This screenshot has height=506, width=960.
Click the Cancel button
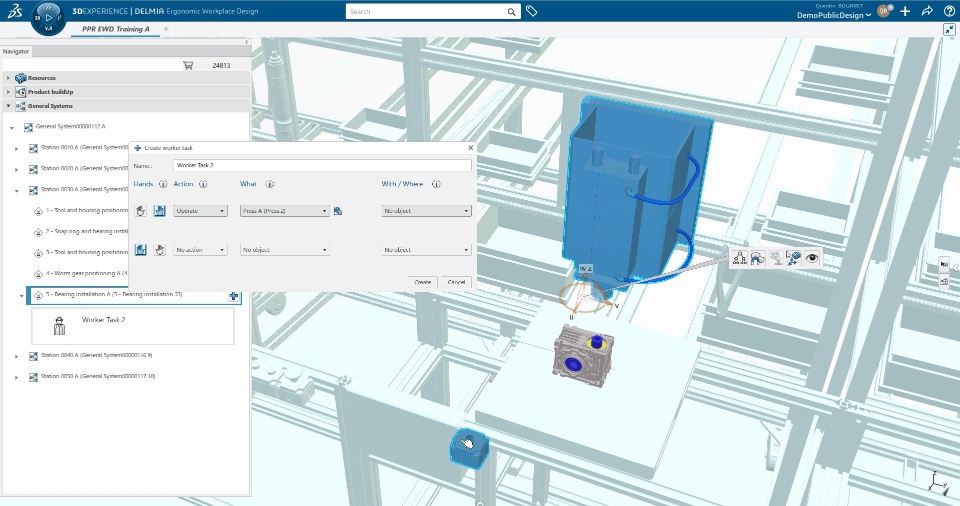click(x=456, y=282)
